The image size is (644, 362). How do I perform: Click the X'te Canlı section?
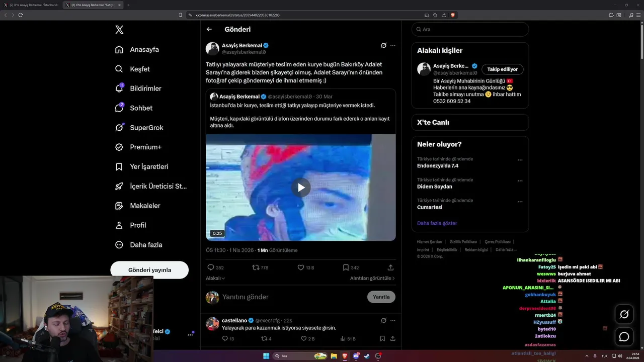[x=470, y=122]
